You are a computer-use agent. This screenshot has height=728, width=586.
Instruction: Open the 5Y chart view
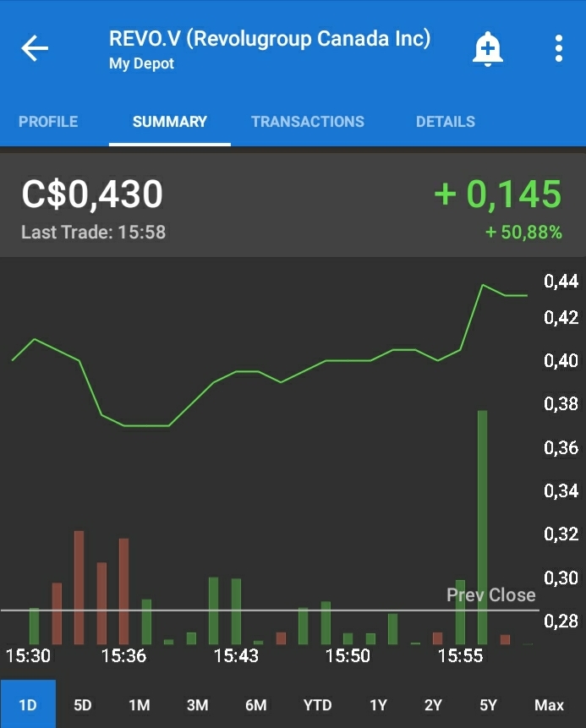point(489,704)
